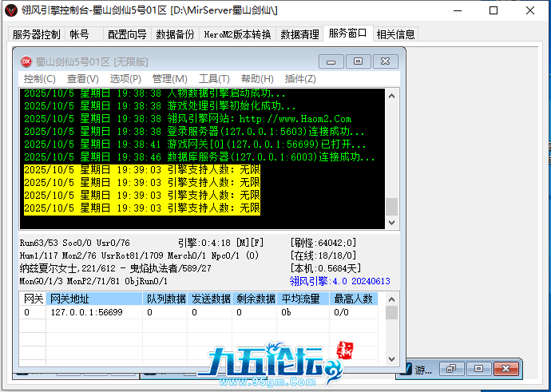Select the HeroM2版本转换 tab
Image resolution: width=551 pixels, height=392 pixels.
237,34
